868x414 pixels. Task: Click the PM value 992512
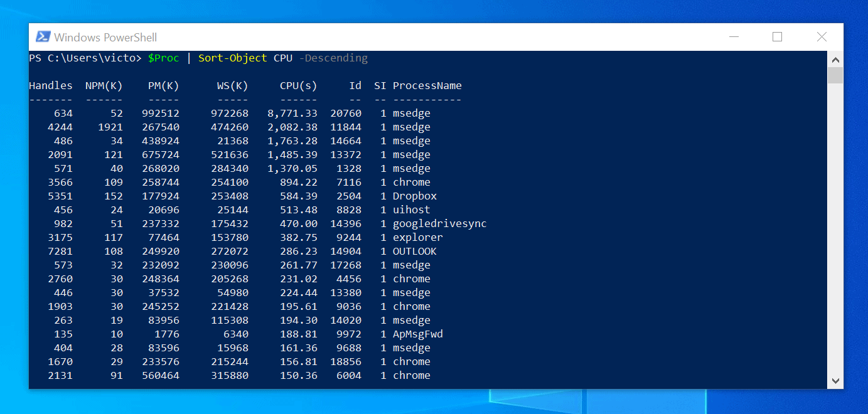pyautogui.click(x=161, y=114)
